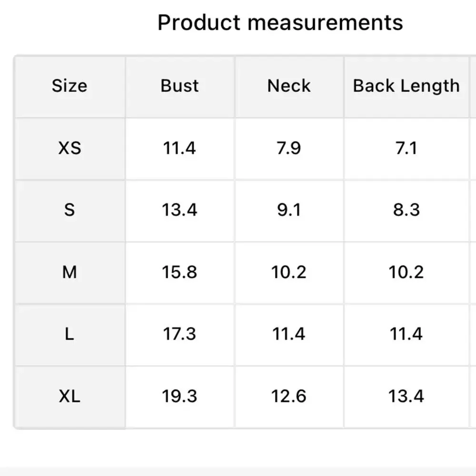This screenshot has width=476, height=476.
Task: Select the XL neck value 12.6
Action: 289,396
